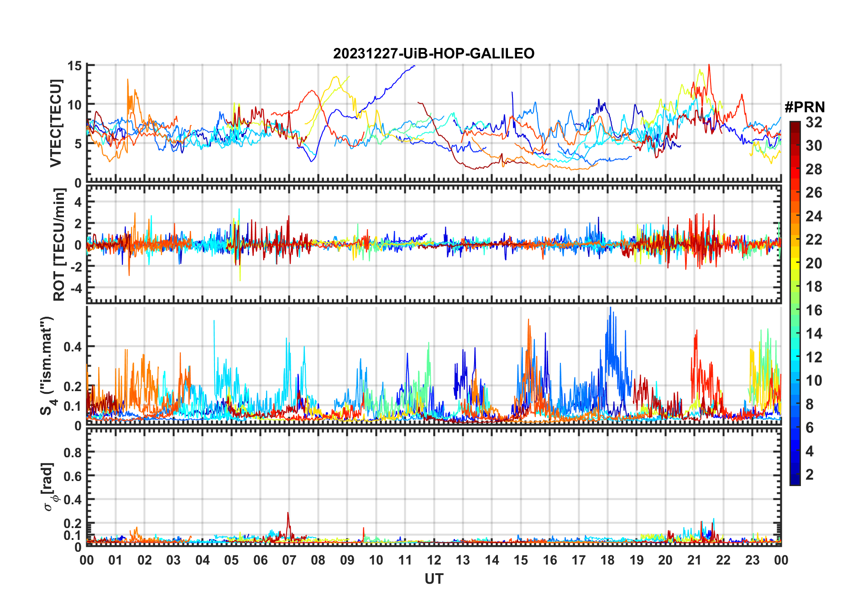This screenshot has height=607, width=868.
Task: Click x-axis hour label 21
Action: (x=695, y=560)
